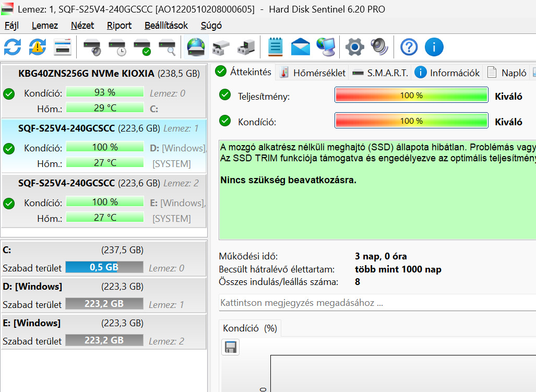536x392 pixels.
Task: Click the blue envelope send-mail icon
Action: coord(301,47)
